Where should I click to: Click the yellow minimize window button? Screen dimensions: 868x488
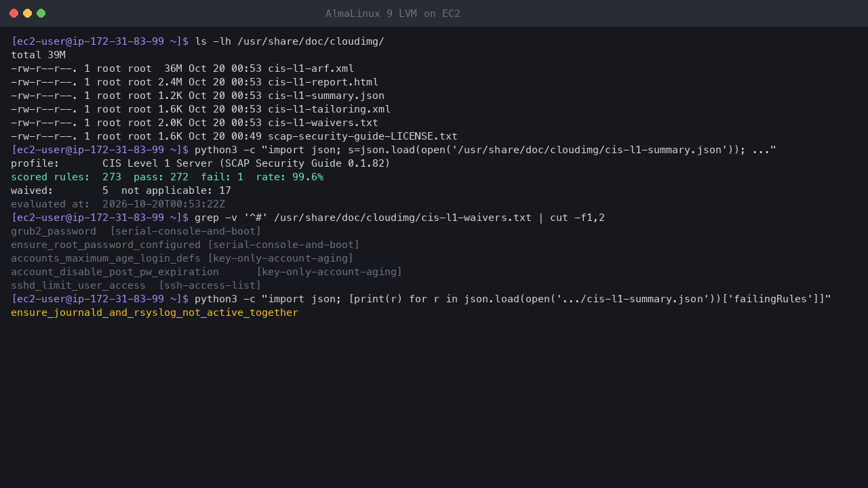tap(27, 14)
